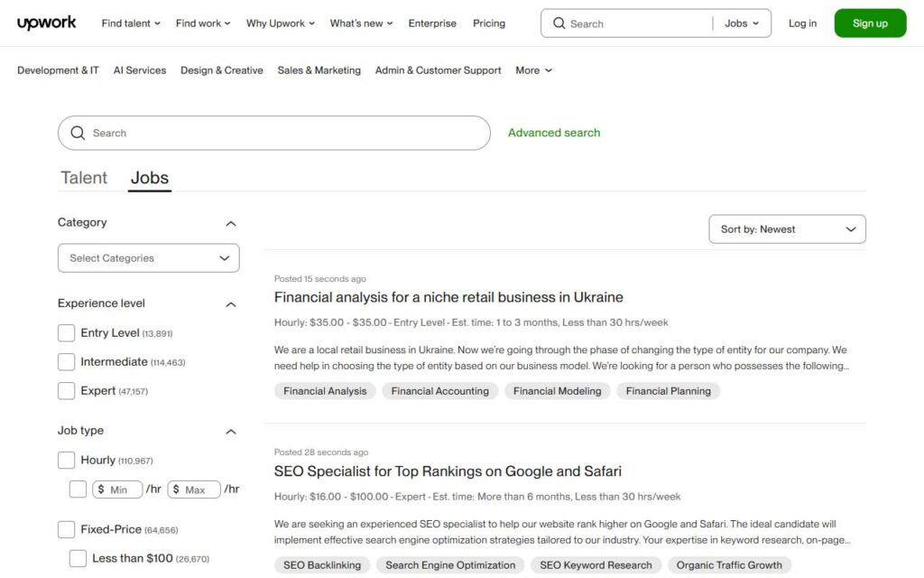The width and height of the screenshot is (924, 578).
Task: Click the Upwork logo
Action: [47, 23]
